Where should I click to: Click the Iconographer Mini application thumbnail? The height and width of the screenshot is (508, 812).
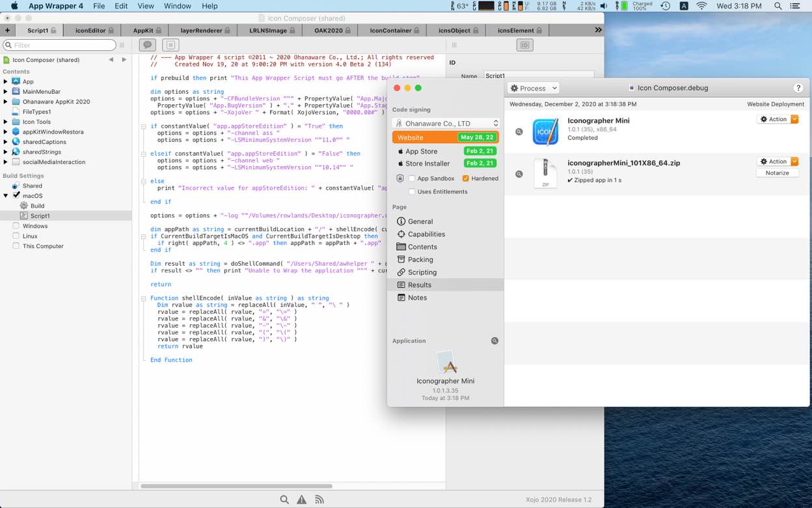pyautogui.click(x=446, y=362)
